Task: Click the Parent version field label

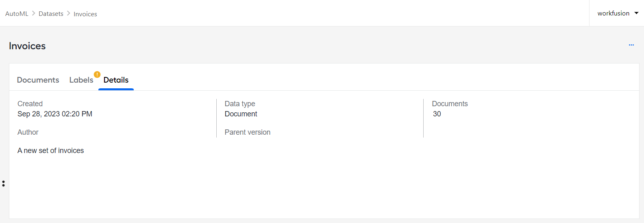Action: [x=248, y=132]
